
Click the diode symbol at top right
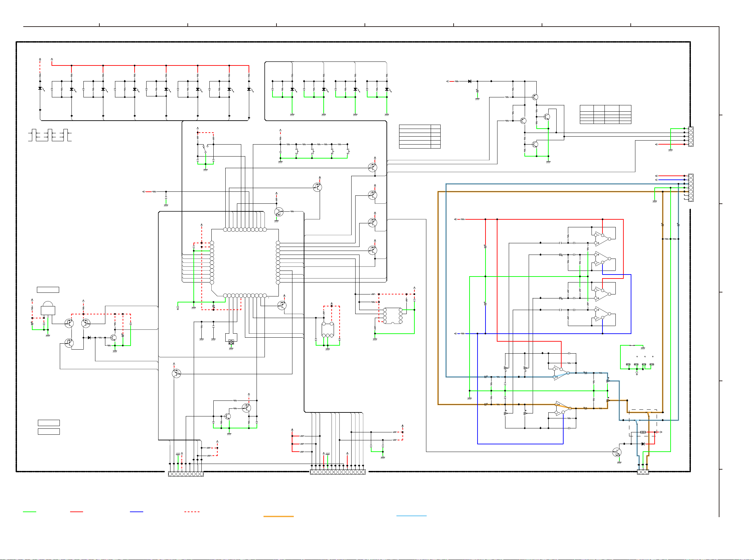pos(469,81)
